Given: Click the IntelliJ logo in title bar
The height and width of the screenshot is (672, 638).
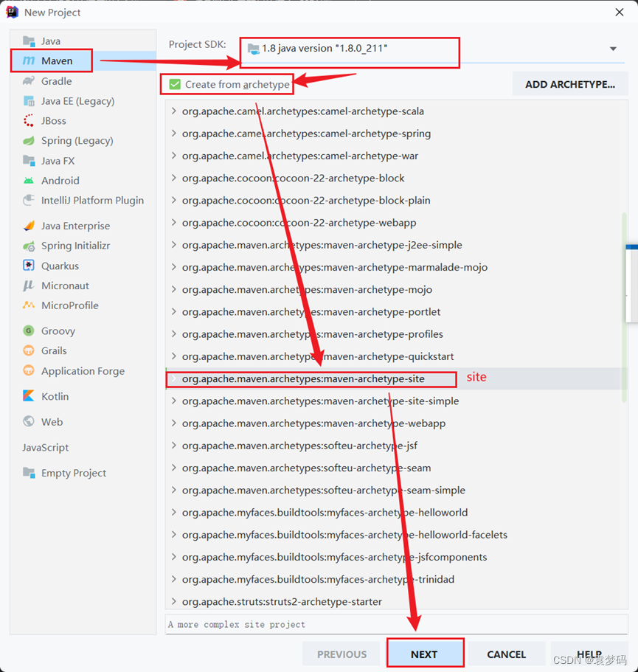Looking at the screenshot, I should click(13, 12).
